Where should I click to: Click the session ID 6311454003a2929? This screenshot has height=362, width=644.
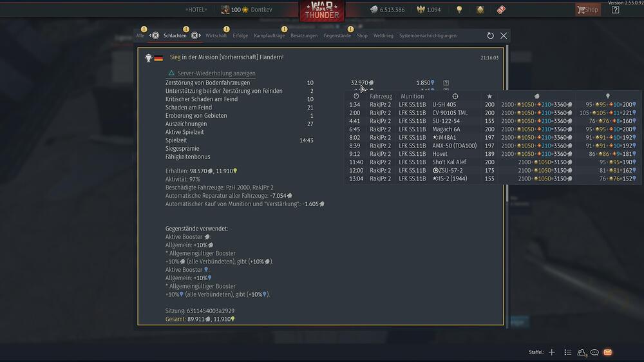pyautogui.click(x=211, y=311)
